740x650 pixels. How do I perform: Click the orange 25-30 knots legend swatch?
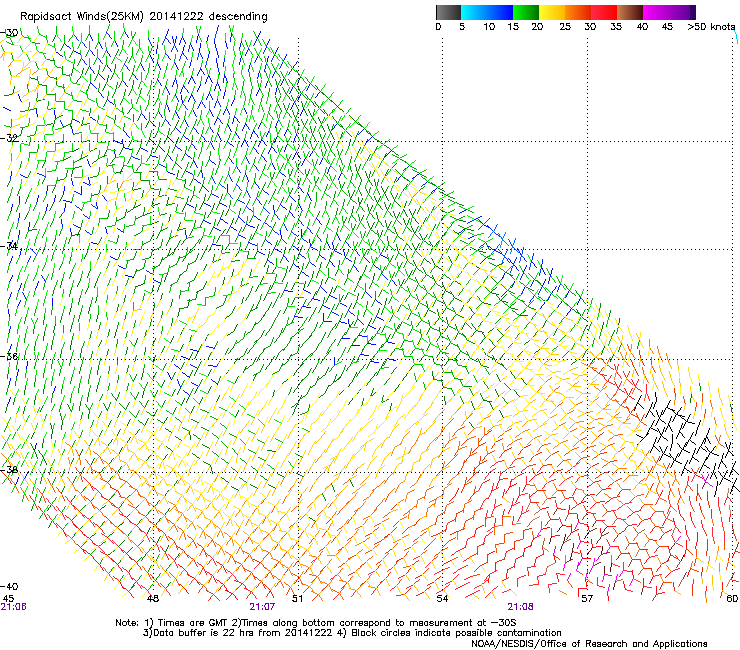pyautogui.click(x=578, y=12)
